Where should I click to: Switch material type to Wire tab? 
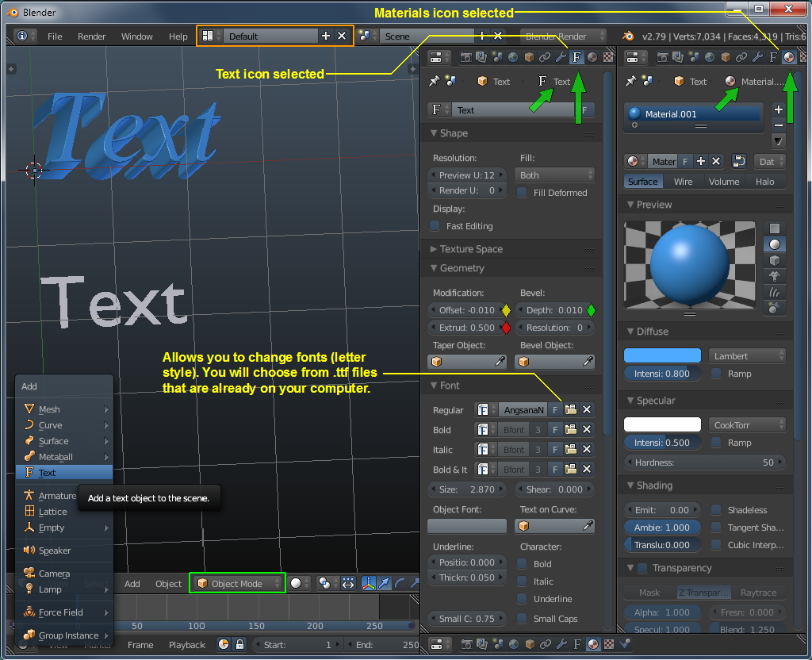coord(683,182)
